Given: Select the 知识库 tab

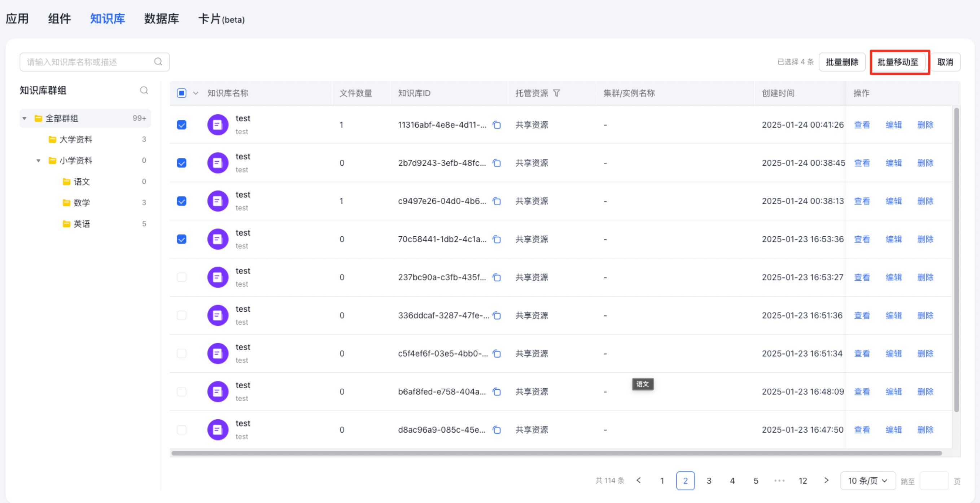Looking at the screenshot, I should click(107, 18).
